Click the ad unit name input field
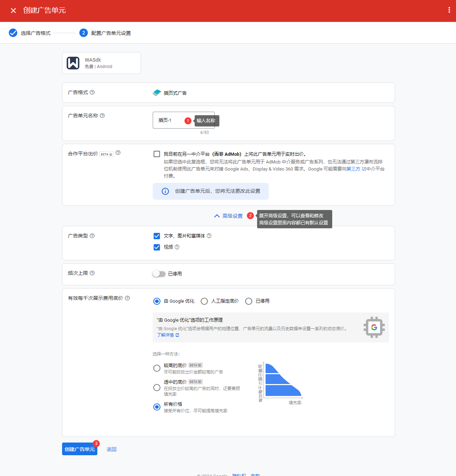Viewport: 456px width, 476px height. [x=183, y=120]
